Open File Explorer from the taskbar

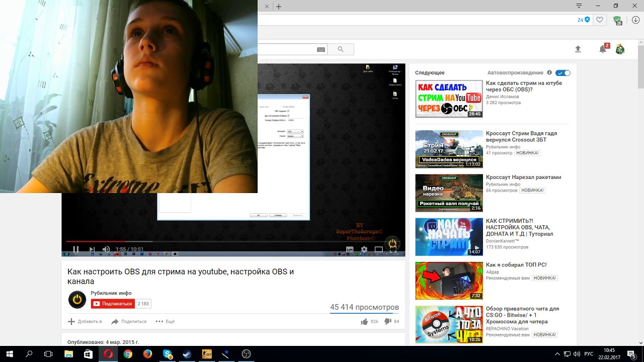point(69,354)
